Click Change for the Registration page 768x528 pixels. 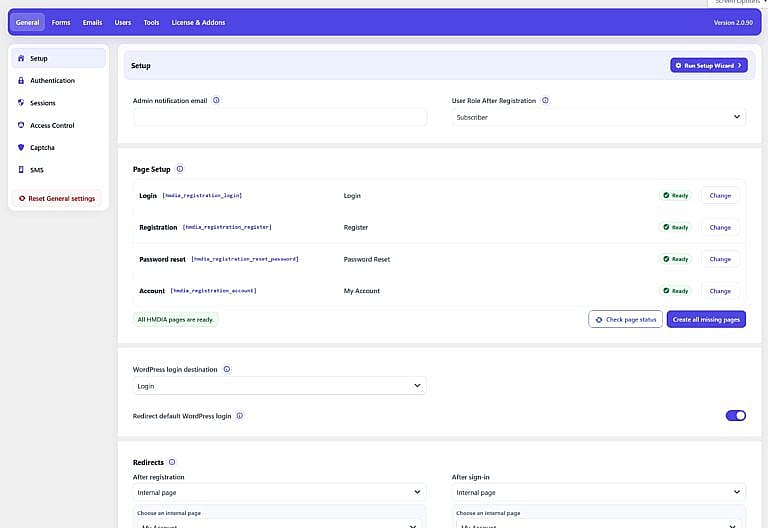[720, 227]
